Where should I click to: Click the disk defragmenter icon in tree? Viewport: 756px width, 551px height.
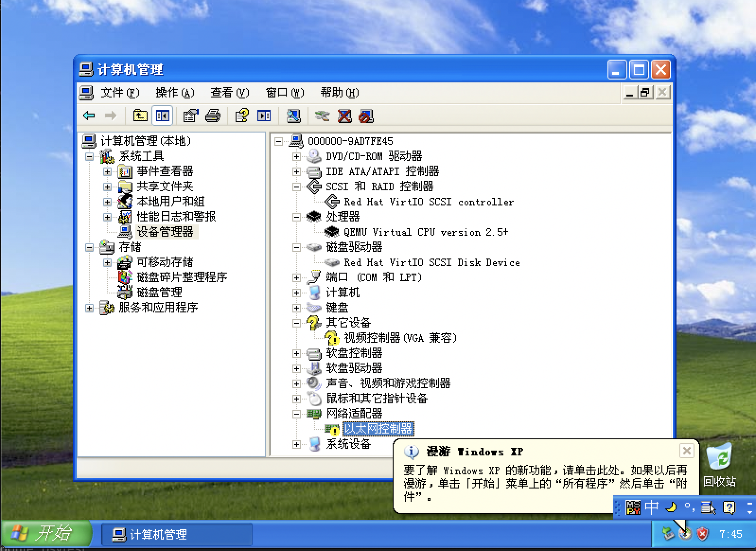point(125,277)
